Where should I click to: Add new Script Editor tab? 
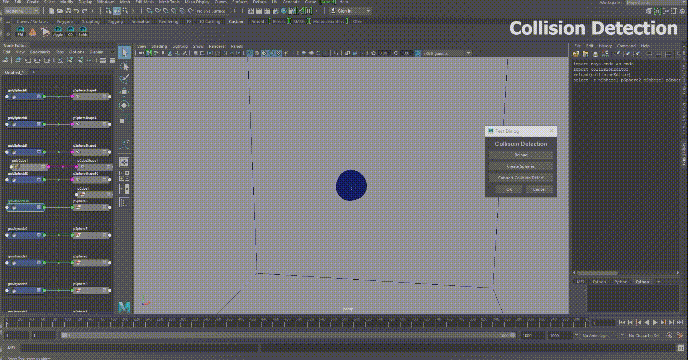click(x=658, y=281)
